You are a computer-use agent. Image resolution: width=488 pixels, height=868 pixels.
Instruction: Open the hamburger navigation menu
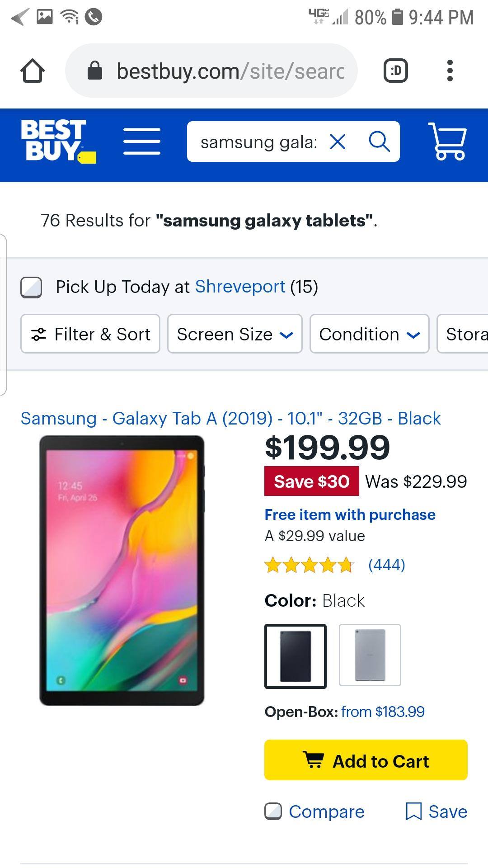click(x=142, y=141)
